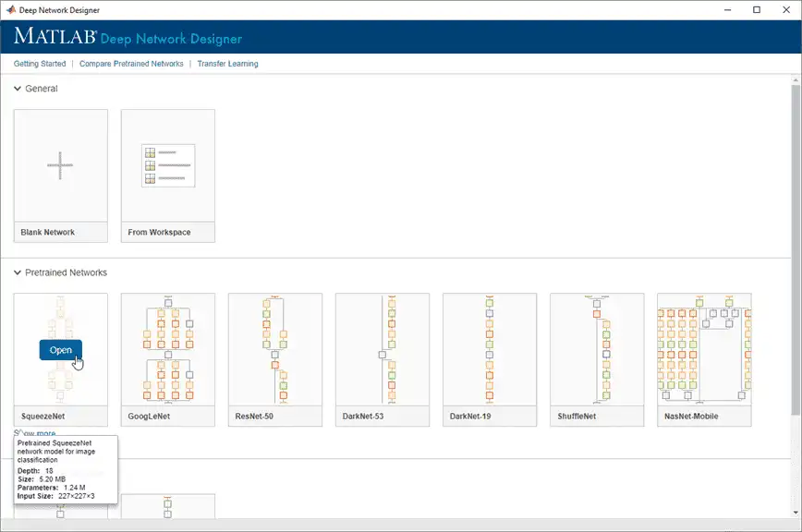The image size is (802, 532).
Task: Open the Getting Started link
Action: coord(40,64)
